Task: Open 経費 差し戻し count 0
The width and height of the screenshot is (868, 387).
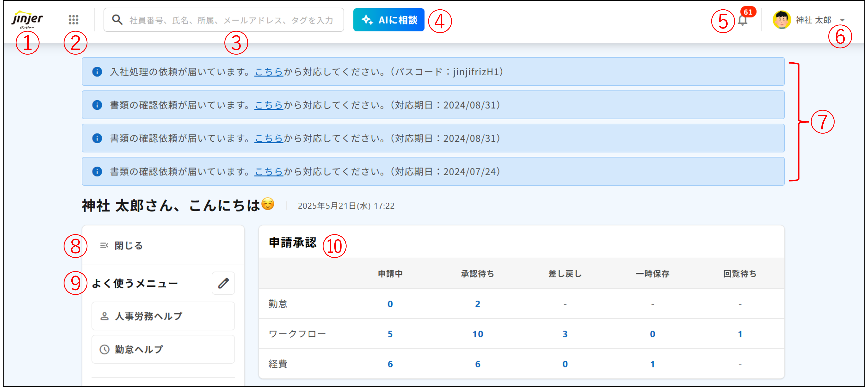Action: pyautogui.click(x=565, y=364)
